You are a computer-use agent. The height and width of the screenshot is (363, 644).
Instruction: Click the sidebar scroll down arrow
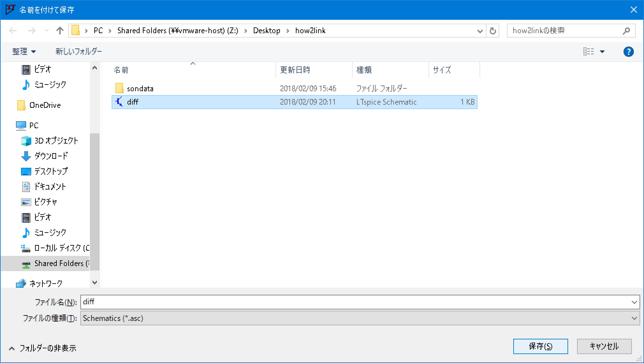pyautogui.click(x=95, y=283)
